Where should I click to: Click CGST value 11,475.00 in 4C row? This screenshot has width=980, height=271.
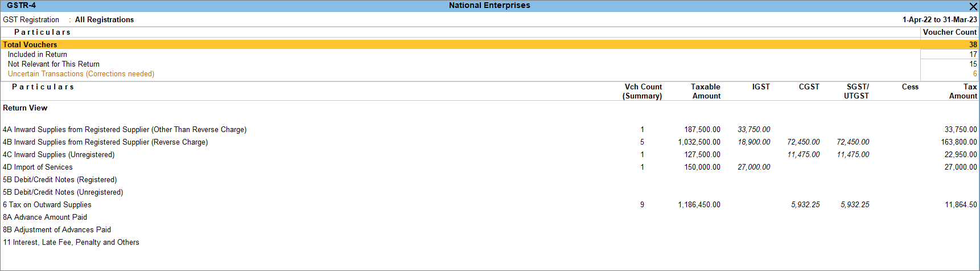[x=804, y=155]
